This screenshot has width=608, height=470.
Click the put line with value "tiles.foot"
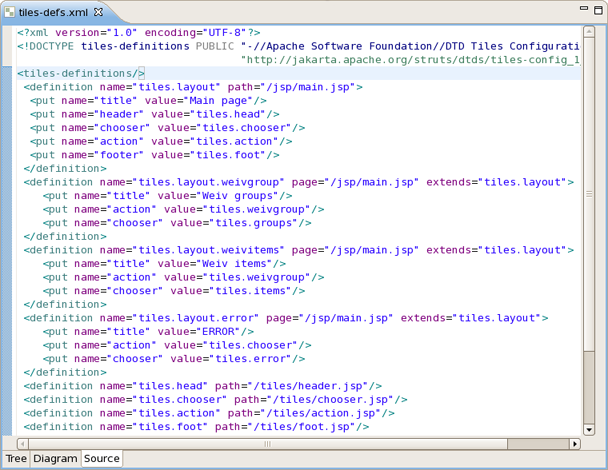tap(155, 155)
